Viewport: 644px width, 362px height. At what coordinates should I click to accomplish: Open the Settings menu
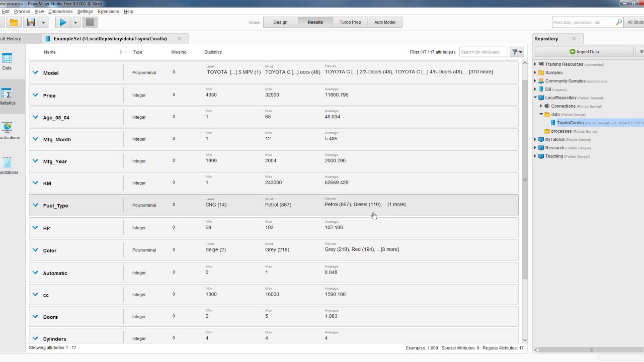[85, 11]
